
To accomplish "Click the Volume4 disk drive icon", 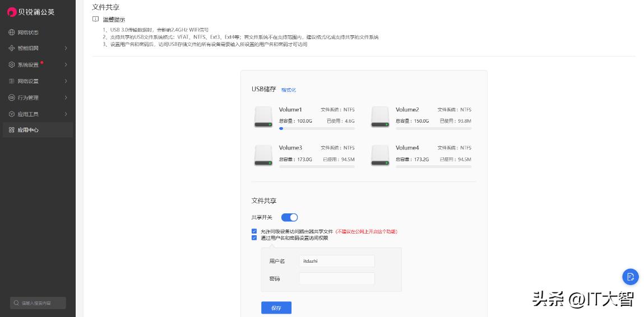I will [x=380, y=155].
